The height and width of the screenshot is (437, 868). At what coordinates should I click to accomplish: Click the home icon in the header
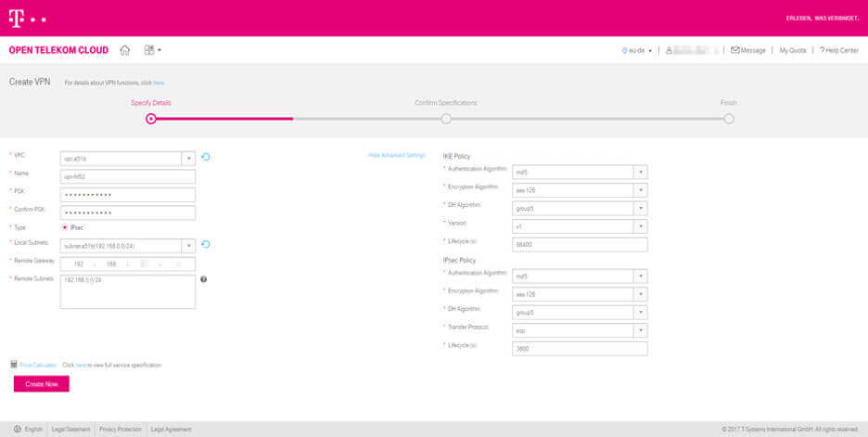[x=125, y=50]
